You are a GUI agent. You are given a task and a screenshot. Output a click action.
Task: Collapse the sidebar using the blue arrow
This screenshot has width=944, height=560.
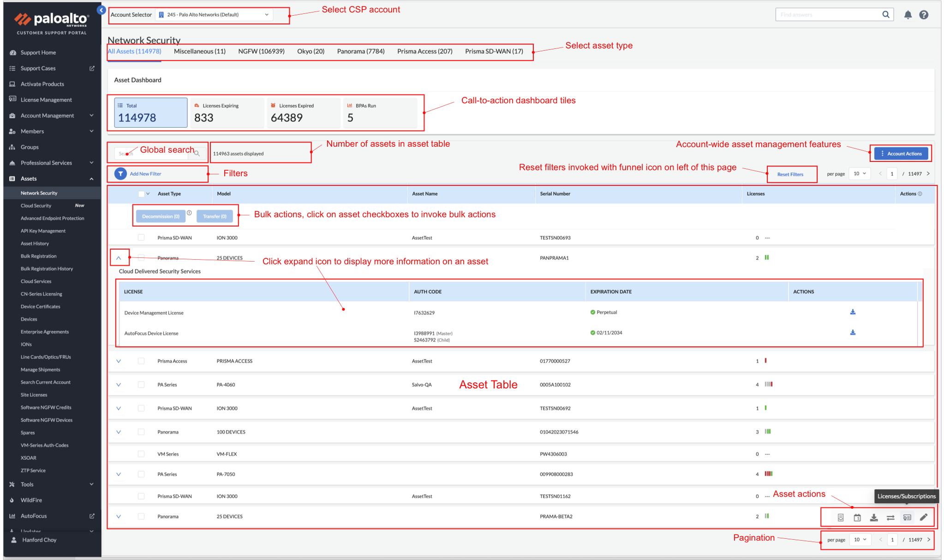coord(101,10)
